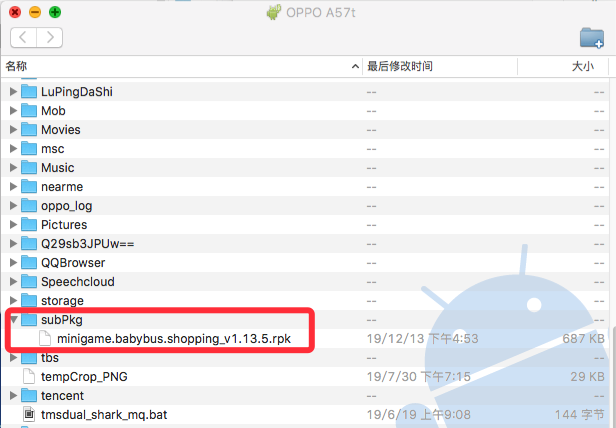
Task: Click the tmsdual_shark_mq.bat file icon
Action: coord(29,414)
